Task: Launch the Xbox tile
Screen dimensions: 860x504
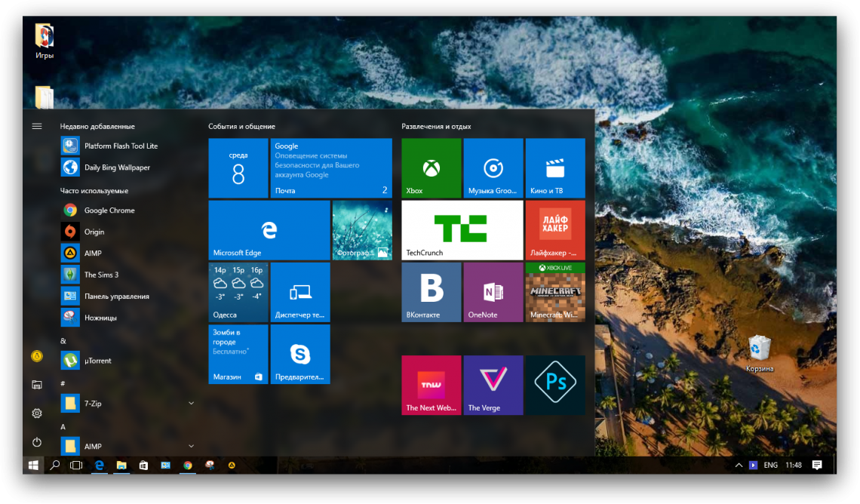Action: (x=431, y=167)
